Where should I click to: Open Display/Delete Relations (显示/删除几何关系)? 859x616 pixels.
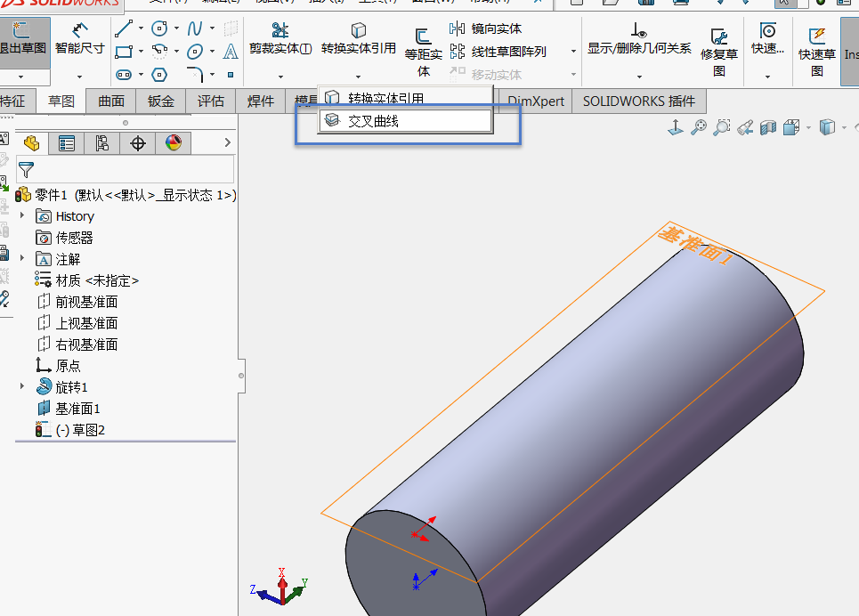(639, 38)
